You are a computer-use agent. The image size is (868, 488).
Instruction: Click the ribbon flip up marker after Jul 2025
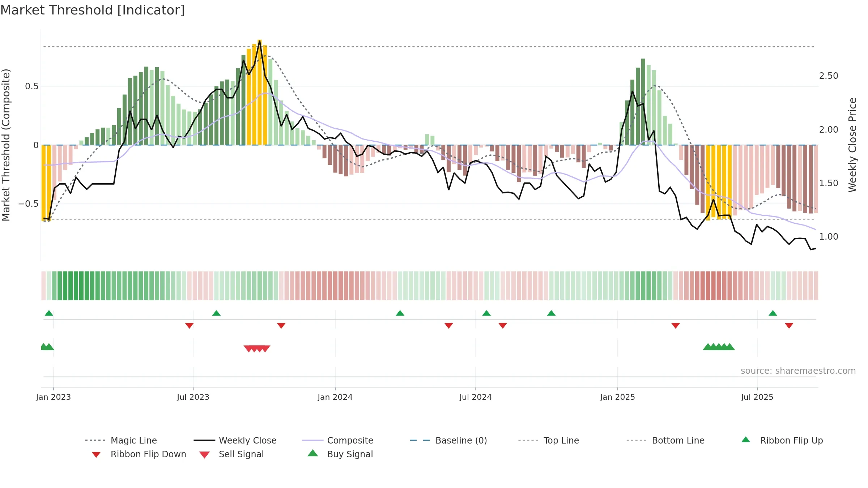pos(773,313)
